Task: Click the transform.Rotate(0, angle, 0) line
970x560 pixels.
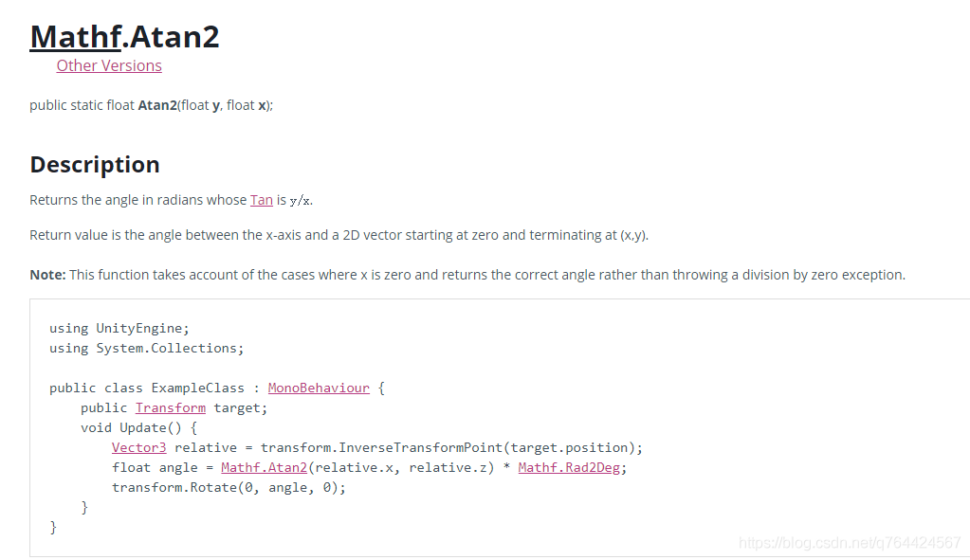Action: pyautogui.click(x=229, y=487)
